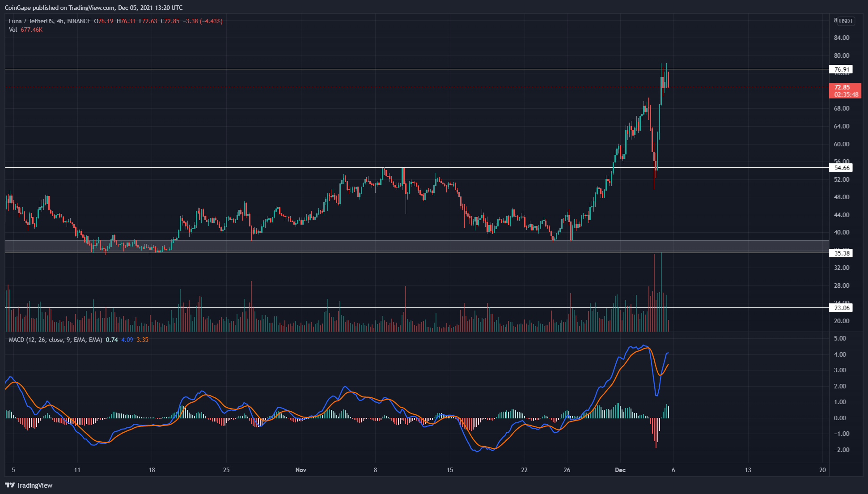The height and width of the screenshot is (494, 868).
Task: Click the Nov marker on time axis
Action: (301, 470)
